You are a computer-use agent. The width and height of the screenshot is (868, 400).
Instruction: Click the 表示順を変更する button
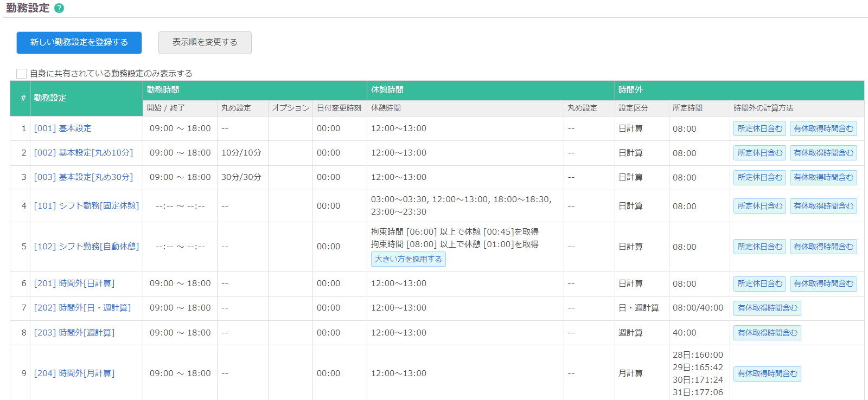click(x=205, y=43)
